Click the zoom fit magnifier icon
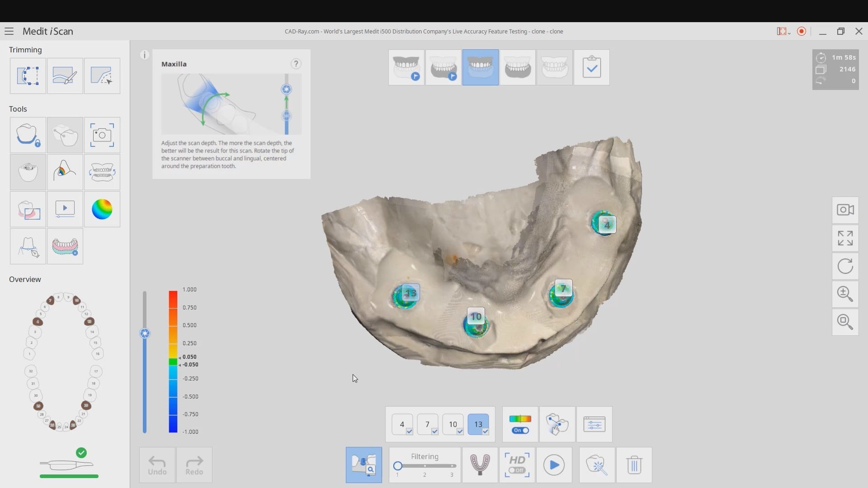Screen dimensions: 868x488 (845, 322)
